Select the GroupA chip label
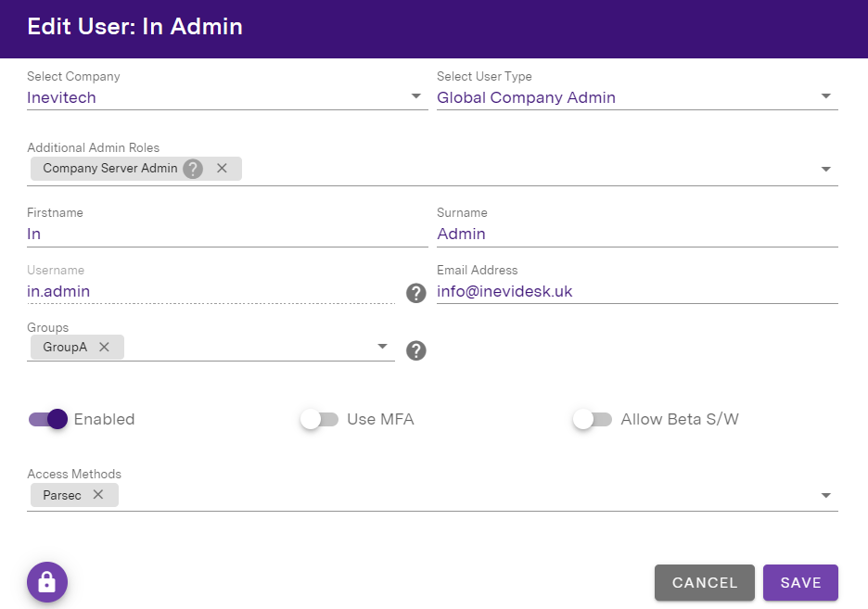This screenshot has height=609, width=868. point(65,347)
